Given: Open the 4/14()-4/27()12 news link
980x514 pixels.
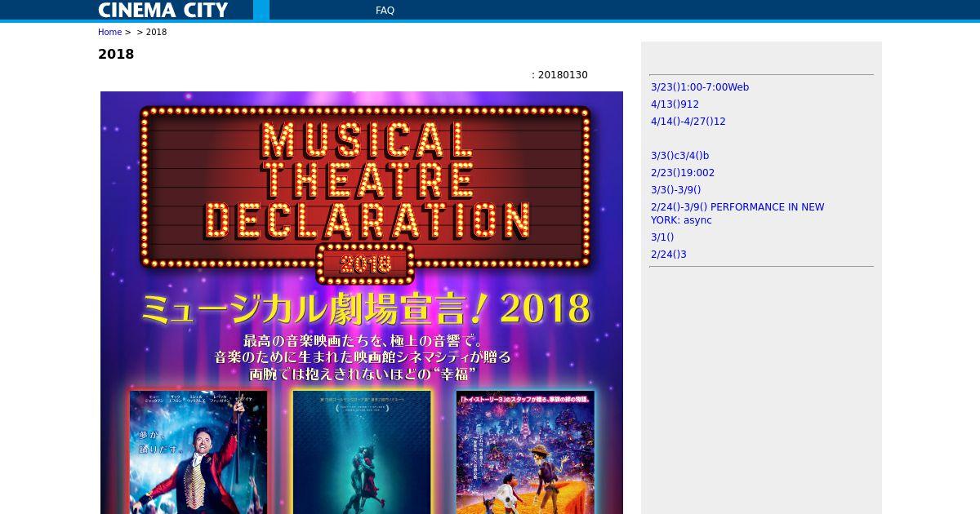Looking at the screenshot, I should point(688,122).
